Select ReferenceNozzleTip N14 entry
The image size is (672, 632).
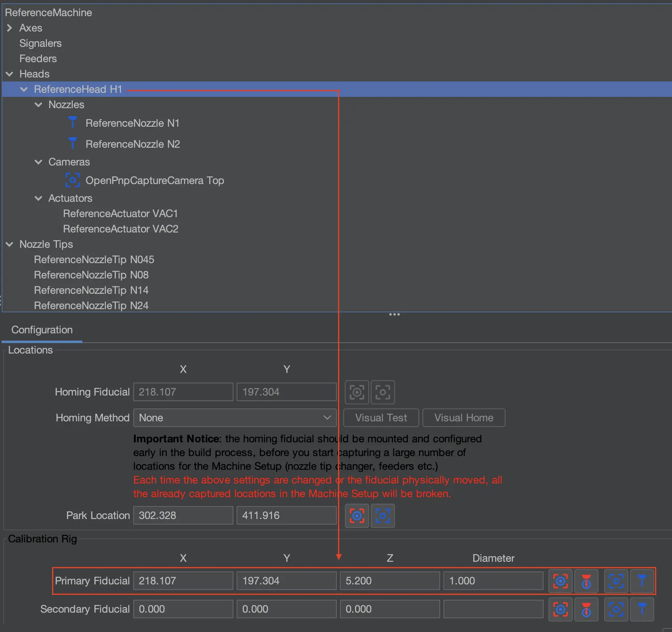click(91, 290)
